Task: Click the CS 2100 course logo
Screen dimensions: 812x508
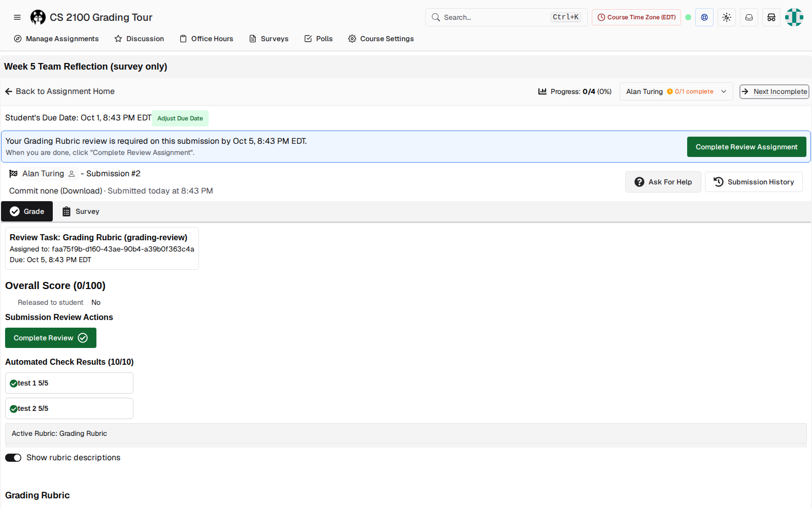Action: tap(38, 17)
